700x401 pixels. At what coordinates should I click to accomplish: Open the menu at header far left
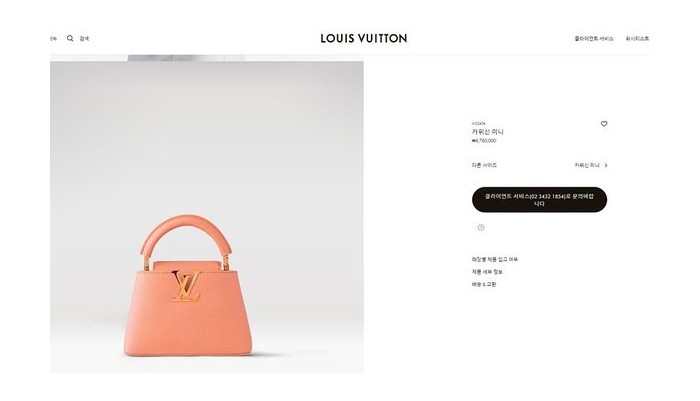click(53, 39)
